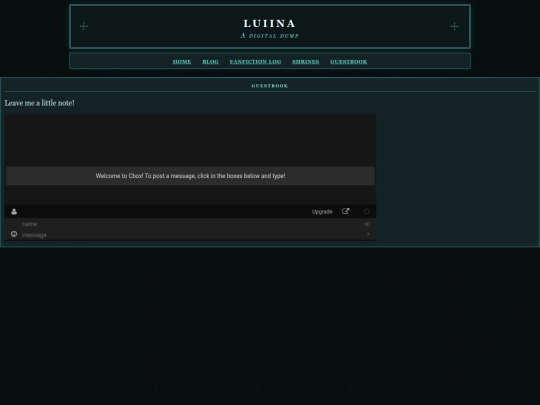Focus the message input field
The image size is (540, 405).
pos(191,235)
